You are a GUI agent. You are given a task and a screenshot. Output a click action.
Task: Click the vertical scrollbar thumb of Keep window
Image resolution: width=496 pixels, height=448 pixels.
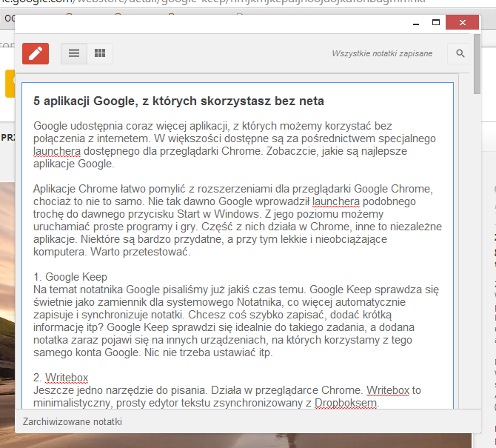[x=477, y=64]
